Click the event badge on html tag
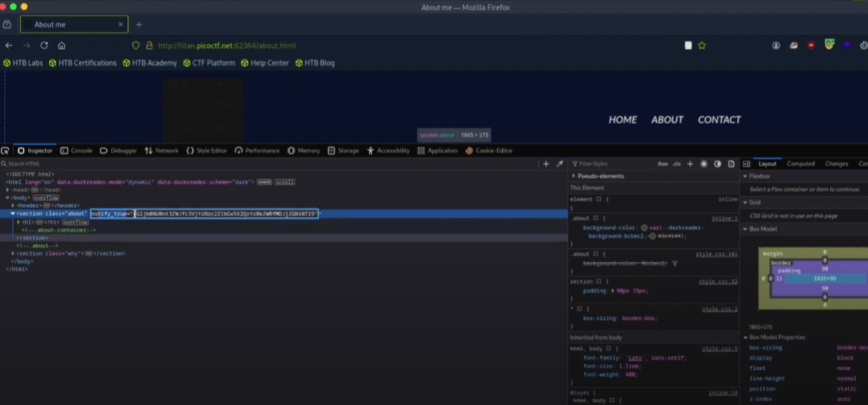The height and width of the screenshot is (405, 868). 265,182
